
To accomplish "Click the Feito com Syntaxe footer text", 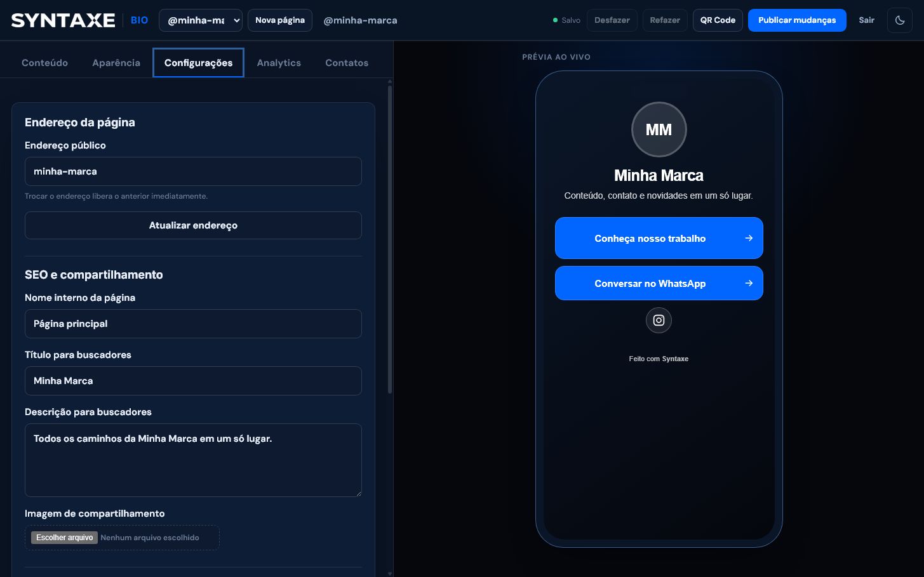I will coord(659,359).
